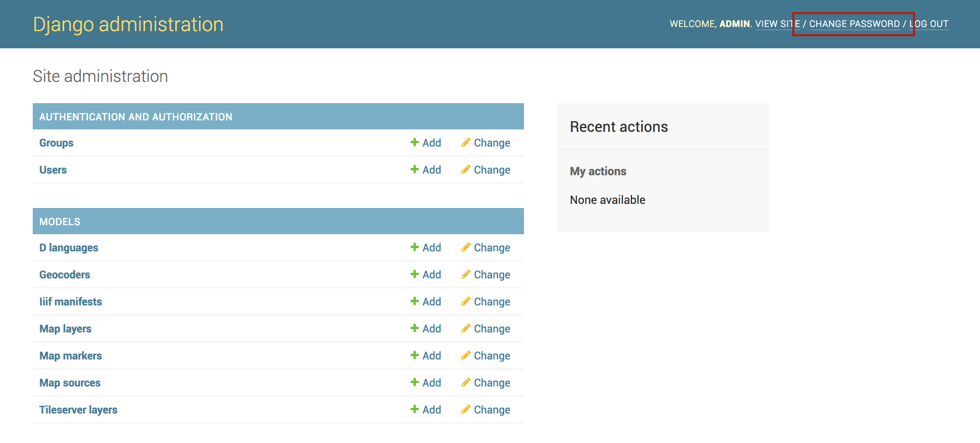Click the View Site link

[777, 24]
